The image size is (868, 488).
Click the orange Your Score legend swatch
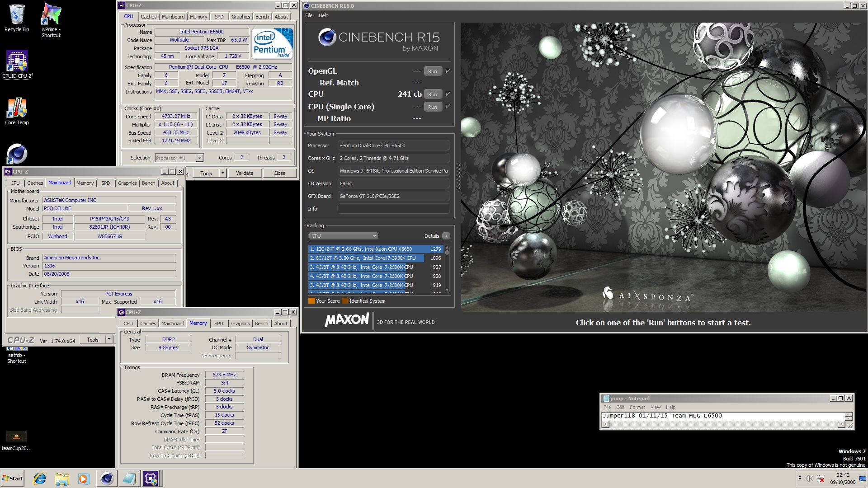(311, 301)
